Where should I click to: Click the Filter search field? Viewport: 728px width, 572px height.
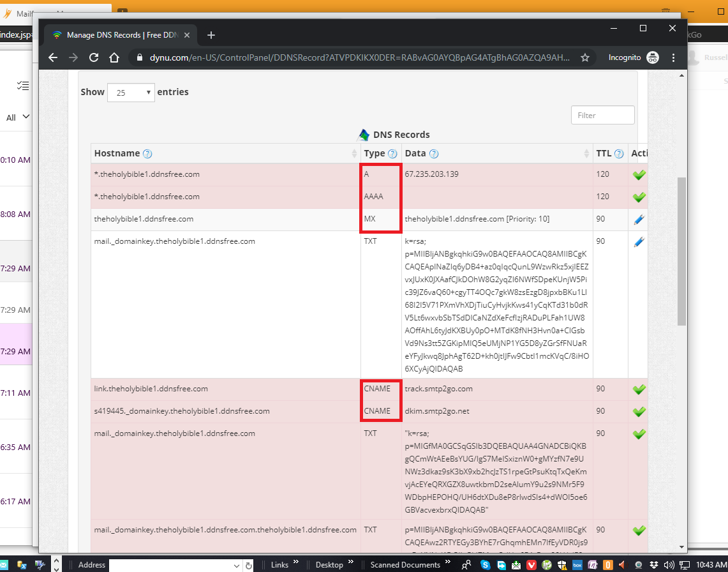(x=602, y=116)
